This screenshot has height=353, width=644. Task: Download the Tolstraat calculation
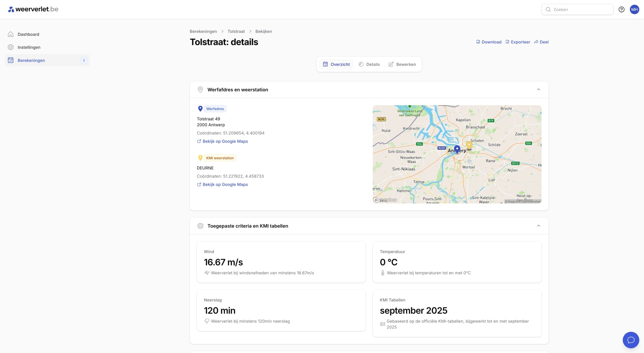489,42
